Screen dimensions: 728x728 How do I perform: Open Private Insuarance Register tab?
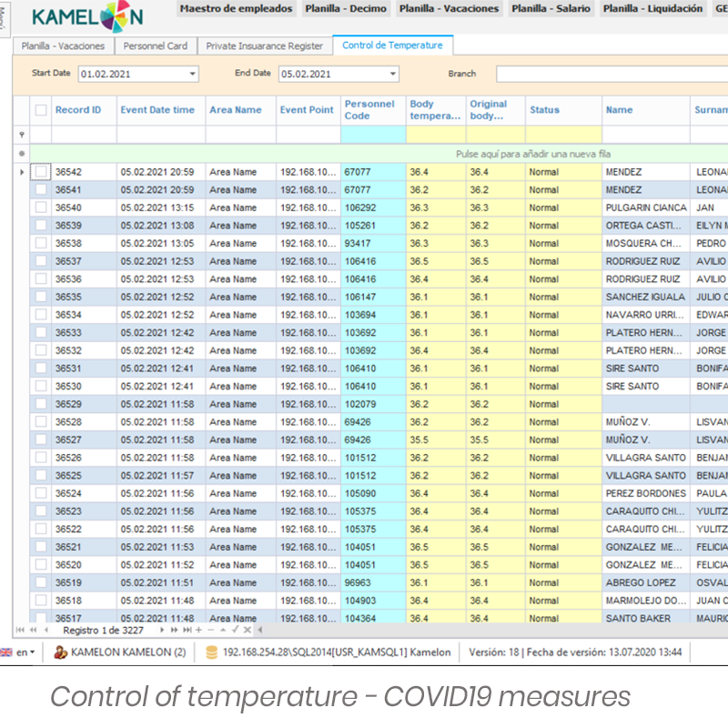click(x=265, y=46)
